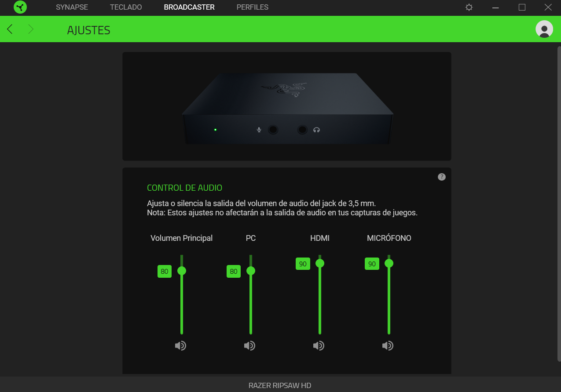The width and height of the screenshot is (561, 392).
Task: Open help question mark in Control de Audio
Action: coord(442,177)
